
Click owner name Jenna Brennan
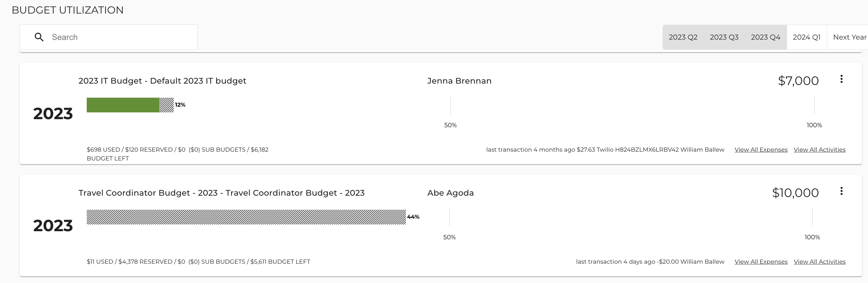click(x=459, y=81)
